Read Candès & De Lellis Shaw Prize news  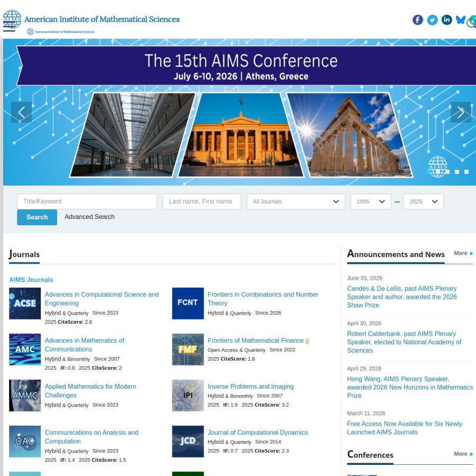401,297
